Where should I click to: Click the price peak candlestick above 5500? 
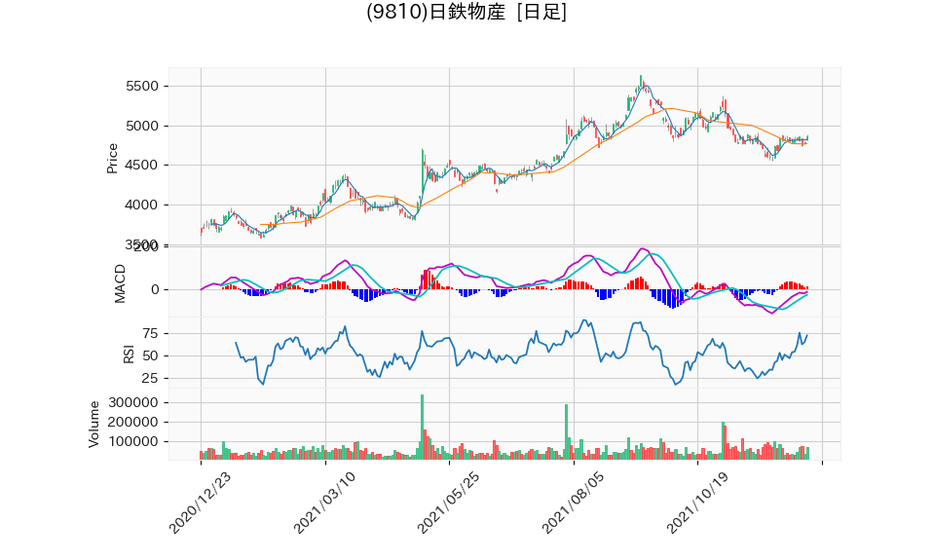641,82
